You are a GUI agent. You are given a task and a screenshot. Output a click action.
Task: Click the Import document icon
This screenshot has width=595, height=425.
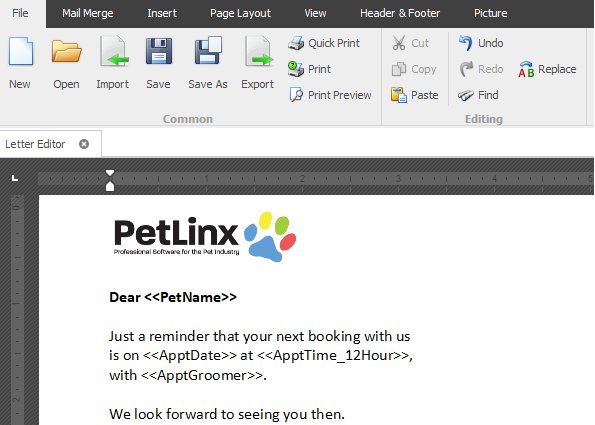point(113,52)
